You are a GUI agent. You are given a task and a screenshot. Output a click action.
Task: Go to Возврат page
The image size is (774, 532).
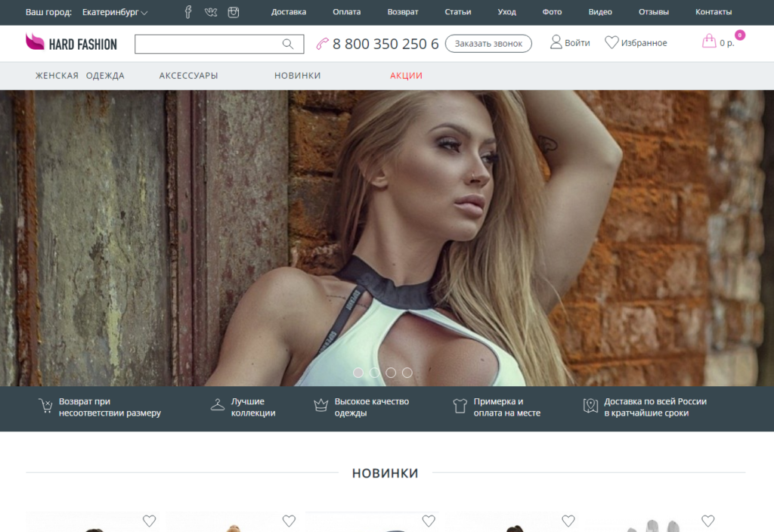point(403,12)
